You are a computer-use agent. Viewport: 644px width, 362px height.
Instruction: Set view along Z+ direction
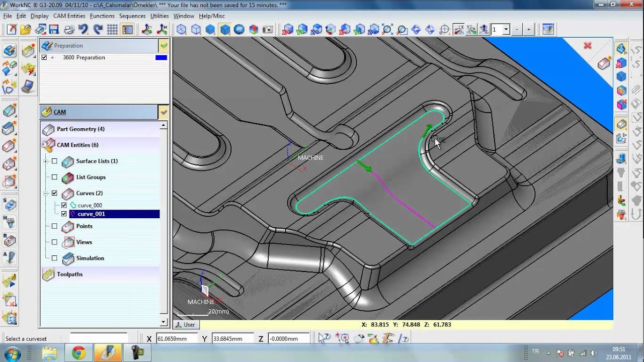coord(316,30)
